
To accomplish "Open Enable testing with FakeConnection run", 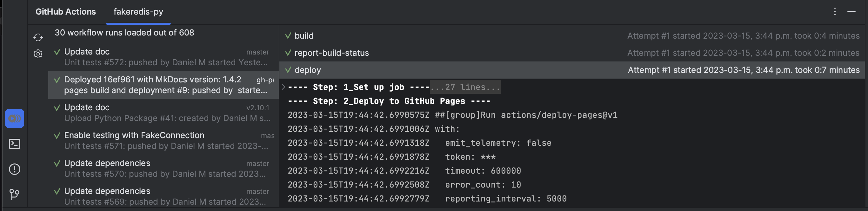I will click(164, 140).
